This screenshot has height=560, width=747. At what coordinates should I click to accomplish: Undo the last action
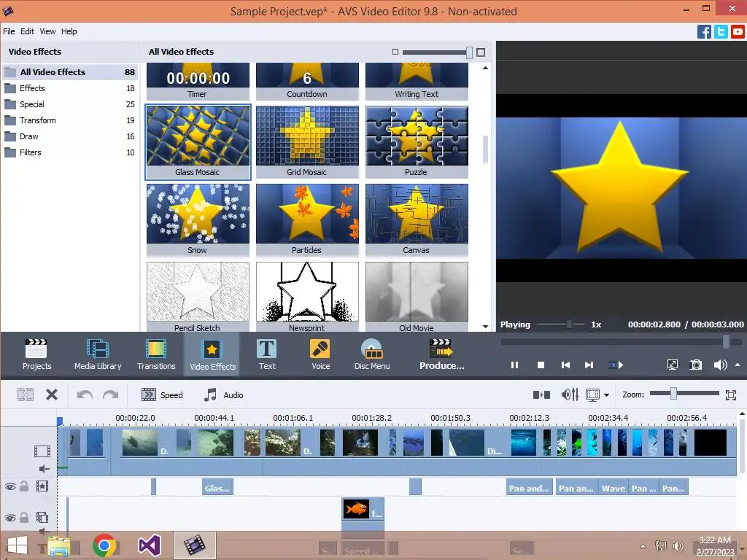[85, 394]
